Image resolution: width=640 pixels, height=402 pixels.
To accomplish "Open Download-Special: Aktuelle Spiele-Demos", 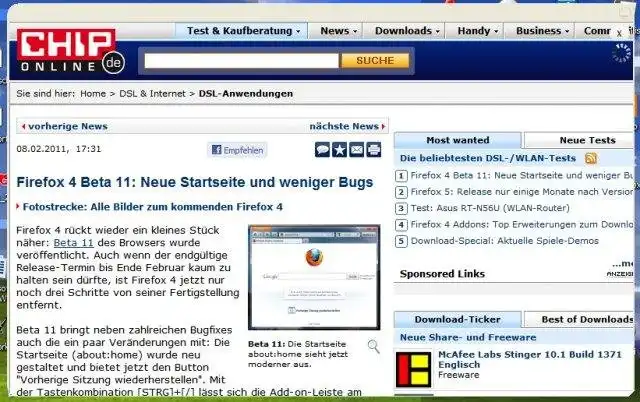I will click(504, 241).
